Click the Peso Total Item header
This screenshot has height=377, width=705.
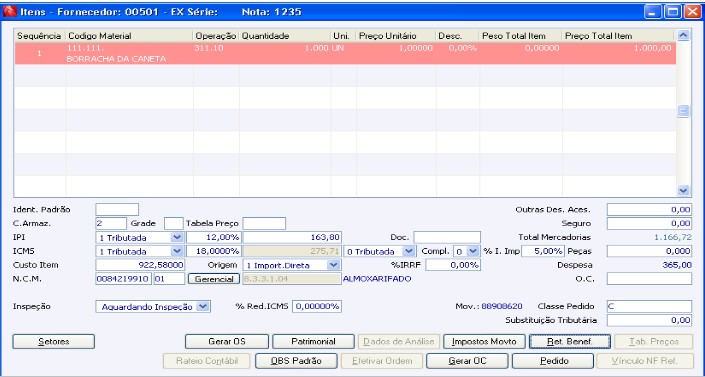[x=520, y=36]
